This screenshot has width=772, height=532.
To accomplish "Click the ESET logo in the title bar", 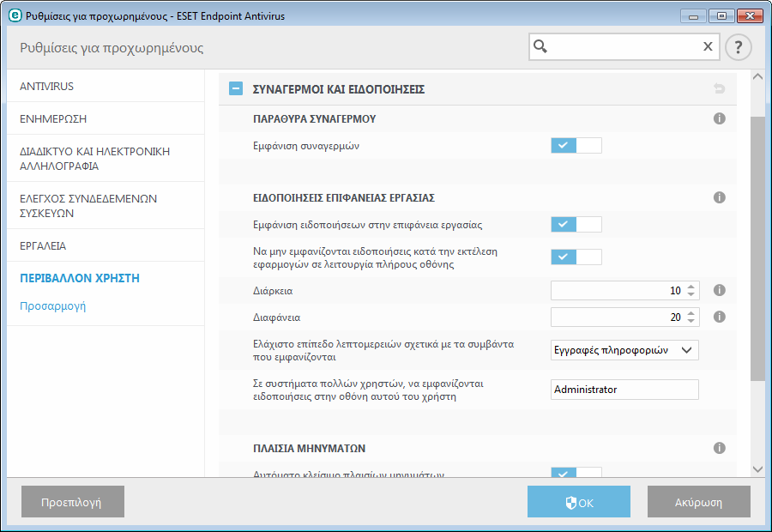I will [15, 15].
